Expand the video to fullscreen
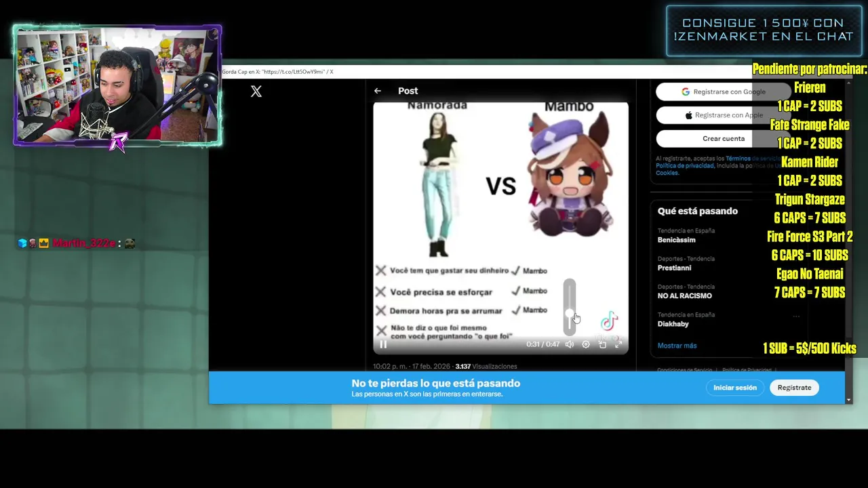Screen dimensions: 868x488 (618, 344)
